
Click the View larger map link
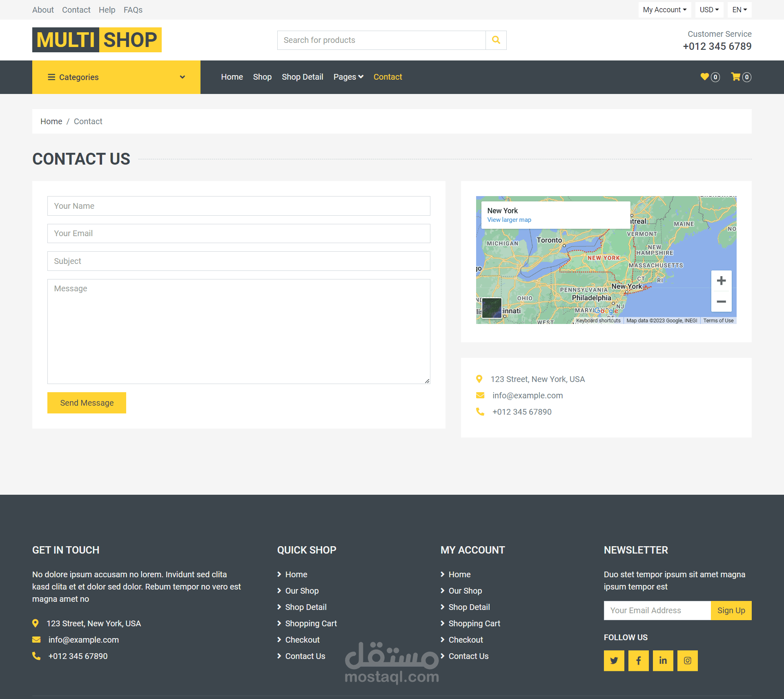click(x=509, y=220)
